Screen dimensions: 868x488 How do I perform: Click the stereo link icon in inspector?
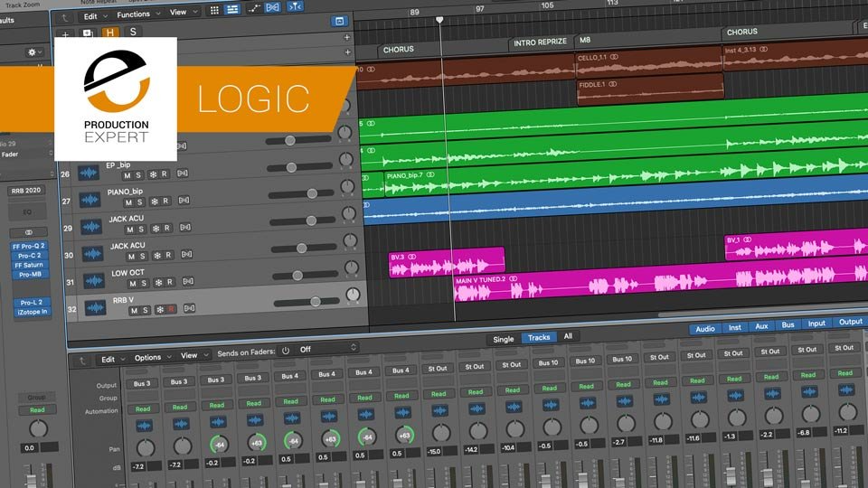coord(29,232)
